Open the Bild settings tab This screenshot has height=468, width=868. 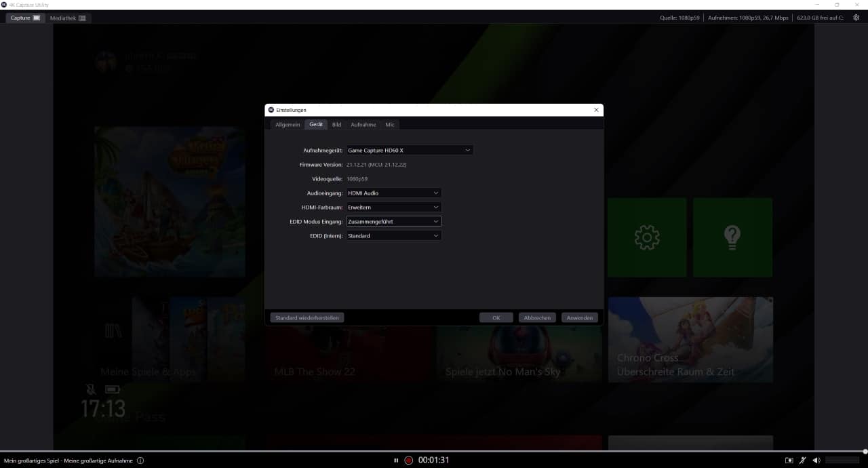point(336,125)
